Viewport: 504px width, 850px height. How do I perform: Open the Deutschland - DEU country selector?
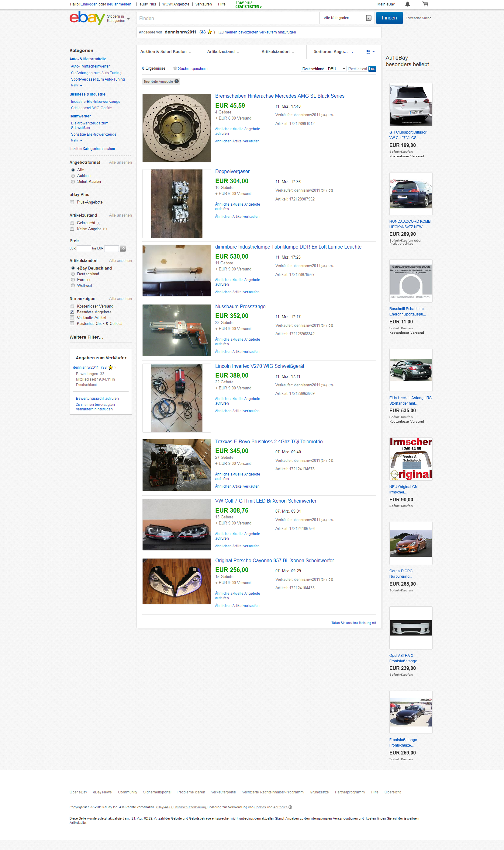click(x=324, y=69)
